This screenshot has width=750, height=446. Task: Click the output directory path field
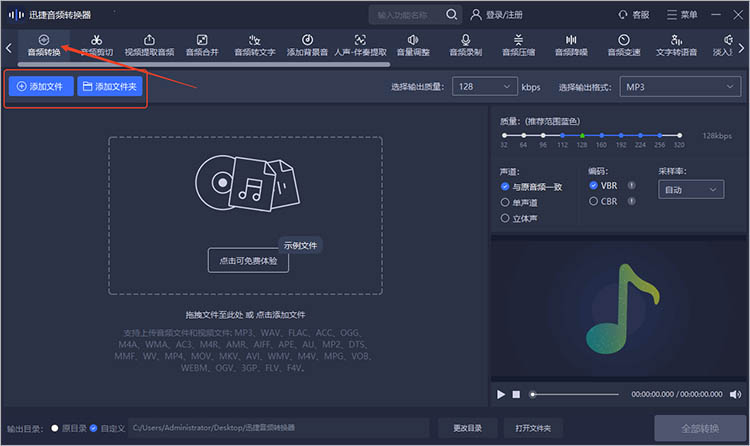point(279,428)
